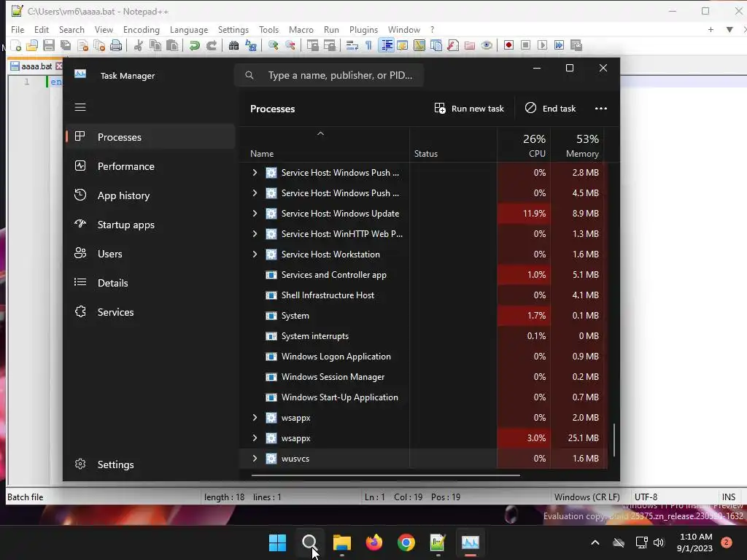Open the File menu in Notepad++

click(x=18, y=29)
